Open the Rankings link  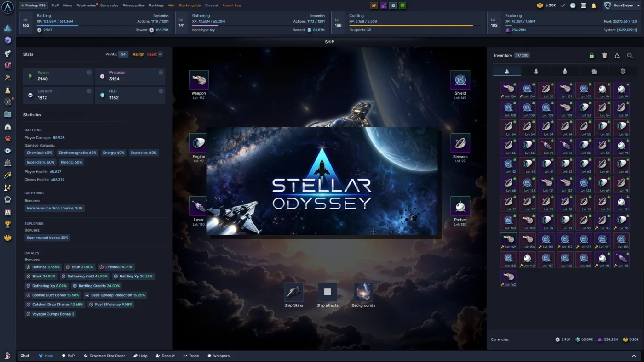pos(156,6)
